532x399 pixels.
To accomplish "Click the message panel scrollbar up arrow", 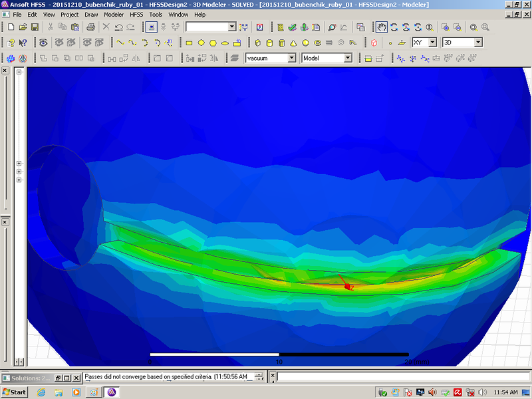I will click(x=258, y=374).
